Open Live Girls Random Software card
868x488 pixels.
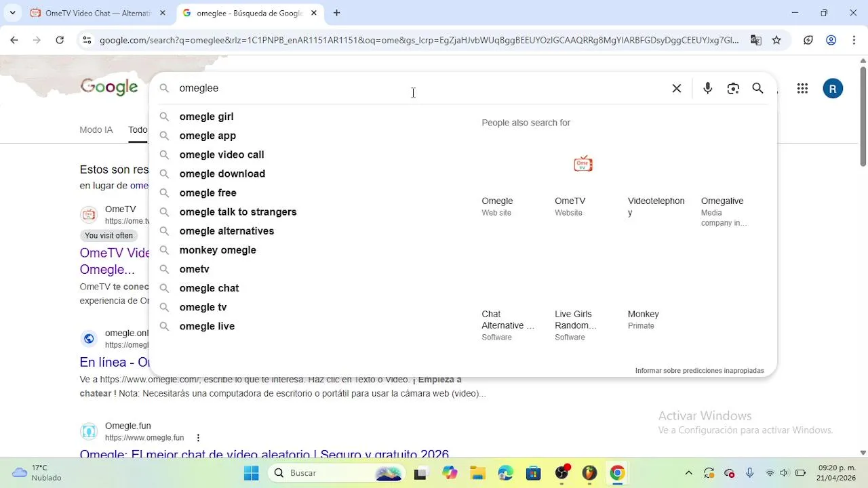[583, 298]
